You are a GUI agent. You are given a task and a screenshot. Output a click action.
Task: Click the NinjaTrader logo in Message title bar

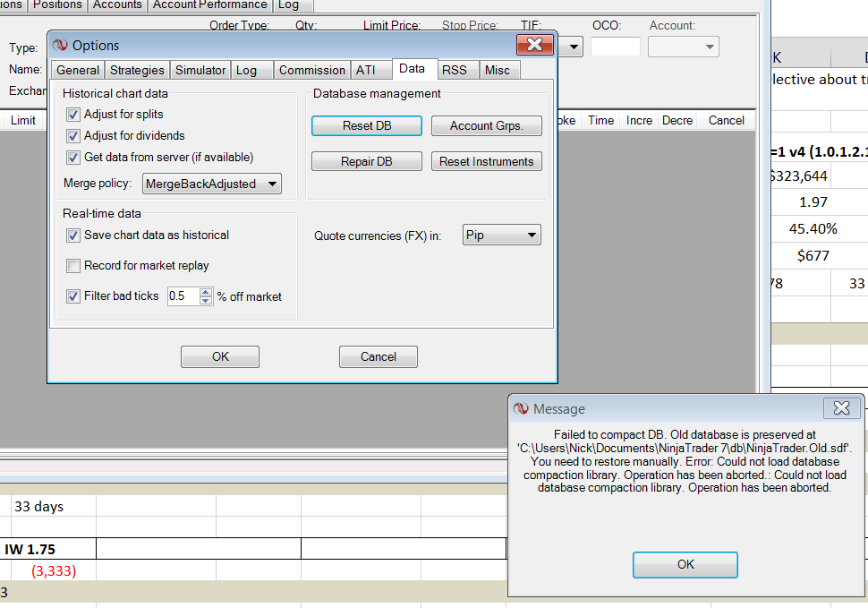pyautogui.click(x=521, y=408)
